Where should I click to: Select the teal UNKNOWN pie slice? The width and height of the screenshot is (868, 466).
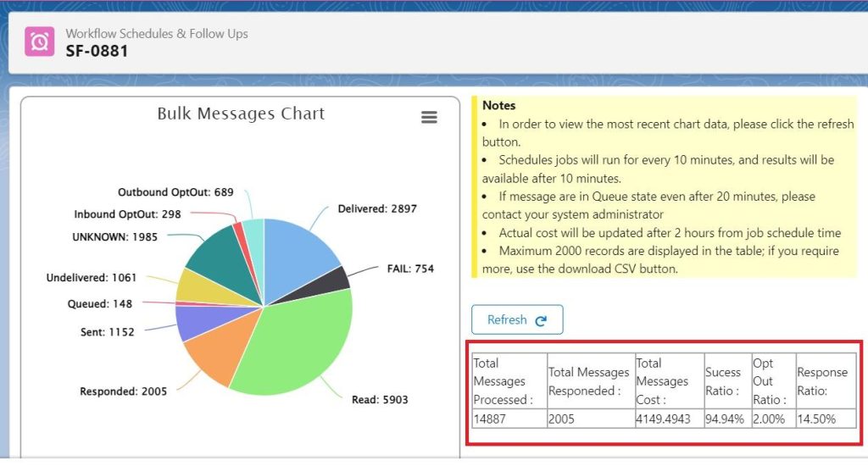click(x=214, y=252)
